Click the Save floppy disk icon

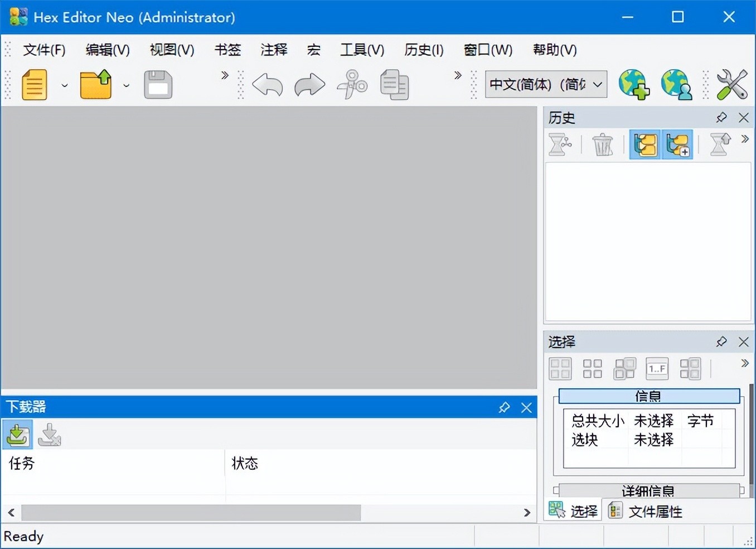pyautogui.click(x=158, y=85)
